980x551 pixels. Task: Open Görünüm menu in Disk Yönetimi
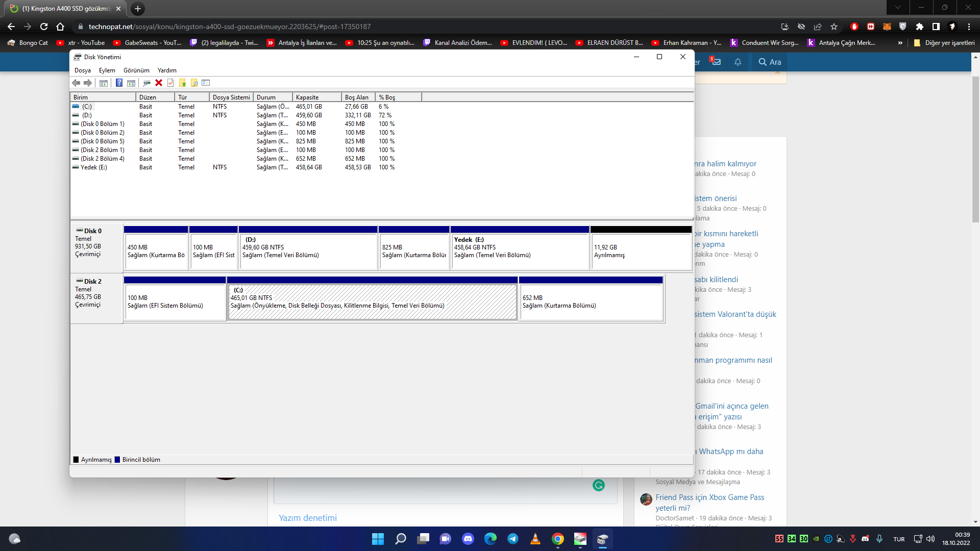tap(136, 70)
